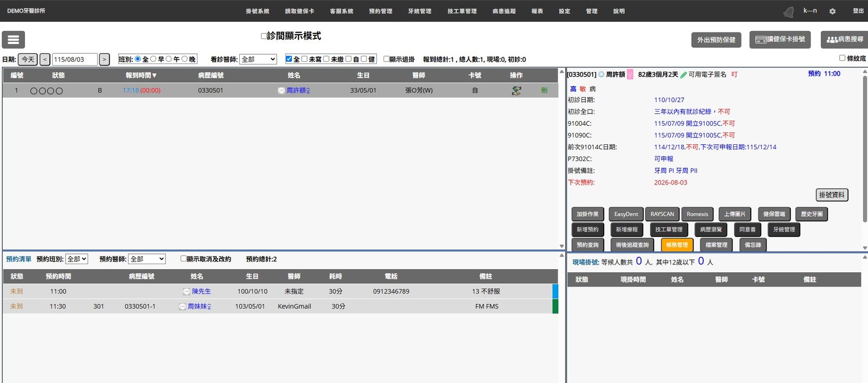Click the 今天 today button

28,59
